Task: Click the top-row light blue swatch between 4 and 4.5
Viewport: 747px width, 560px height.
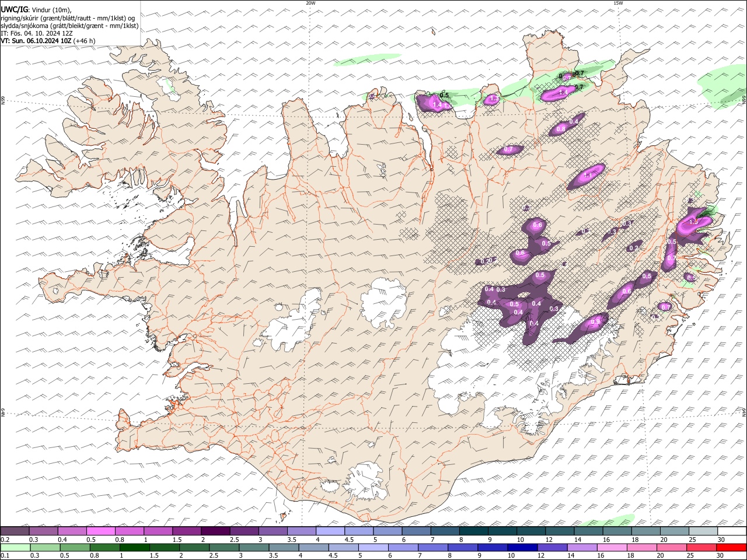Action: [330, 531]
